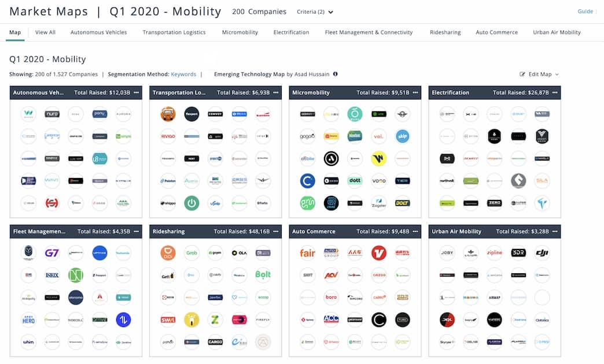604x364 pixels.
Task: Open the Electrification panel ellipsis menu
Action: [555, 92]
